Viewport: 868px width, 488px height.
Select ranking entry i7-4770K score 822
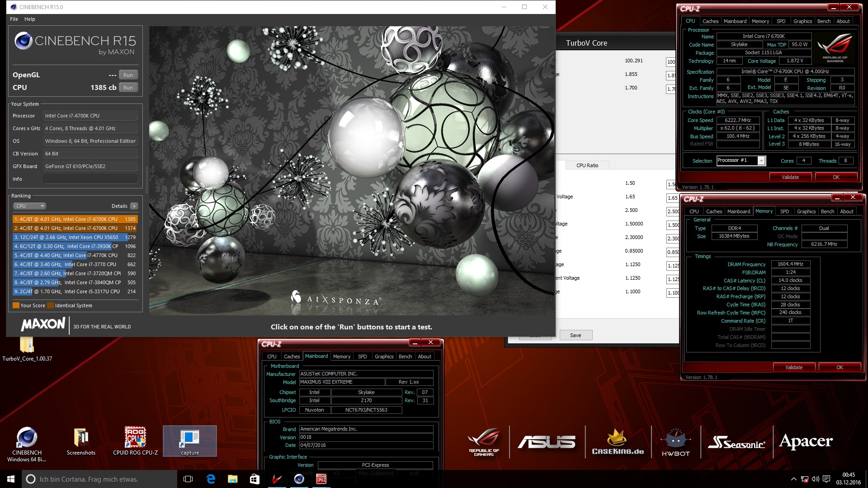75,255
